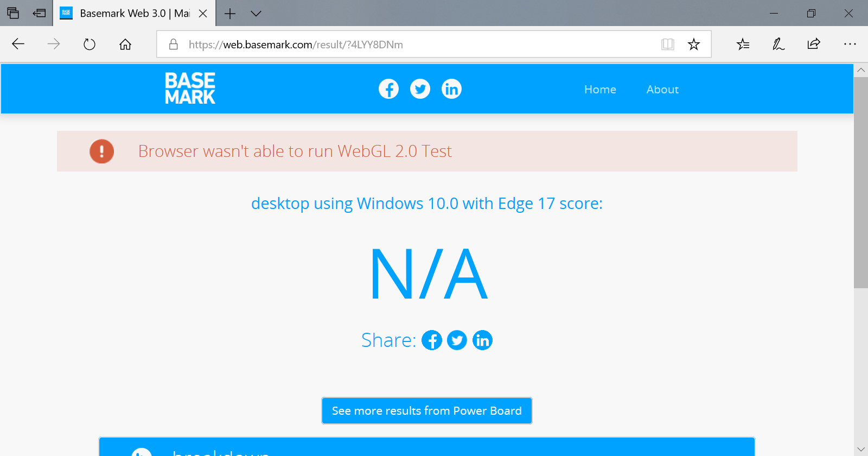Share the score via Twitter icon
Viewport: 868px width, 456px height.
[457, 340]
